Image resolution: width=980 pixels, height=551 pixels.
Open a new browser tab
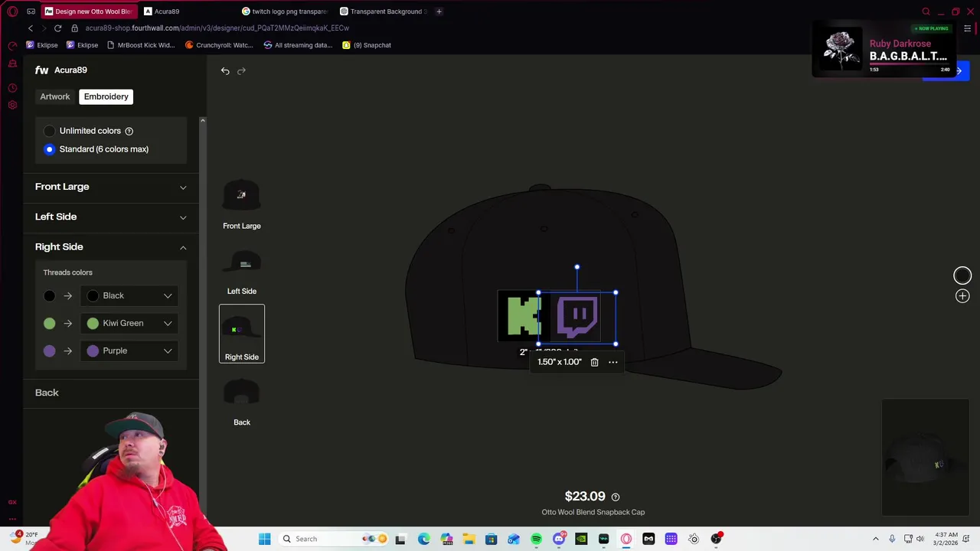(x=439, y=11)
